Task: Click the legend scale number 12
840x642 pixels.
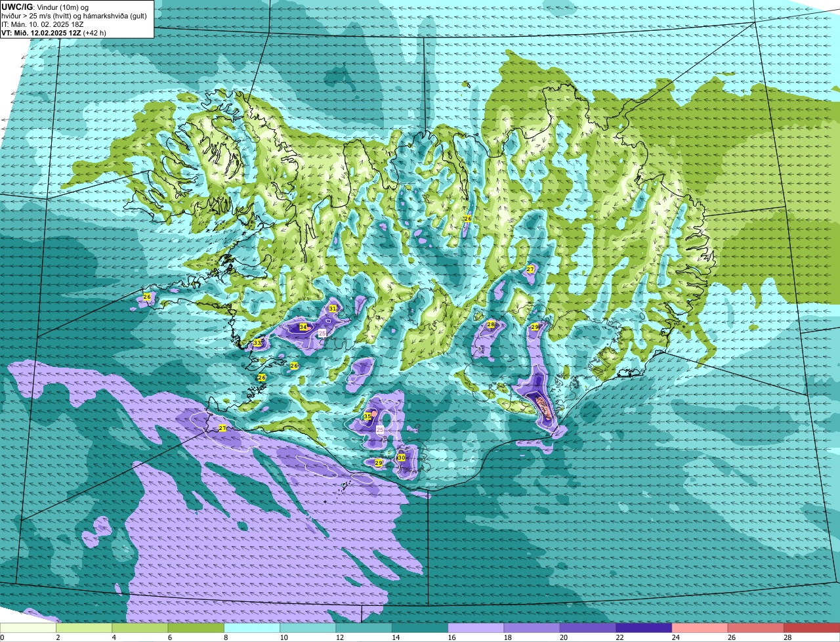Action: [339, 637]
